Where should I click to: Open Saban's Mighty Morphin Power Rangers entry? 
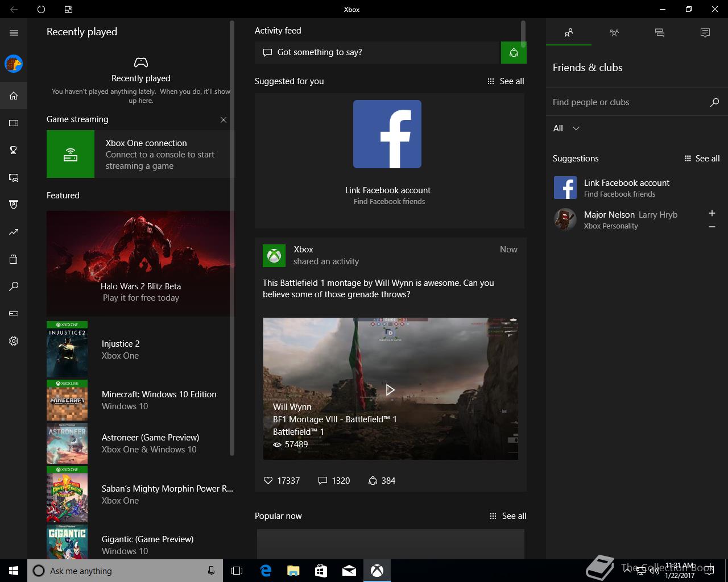(140, 494)
